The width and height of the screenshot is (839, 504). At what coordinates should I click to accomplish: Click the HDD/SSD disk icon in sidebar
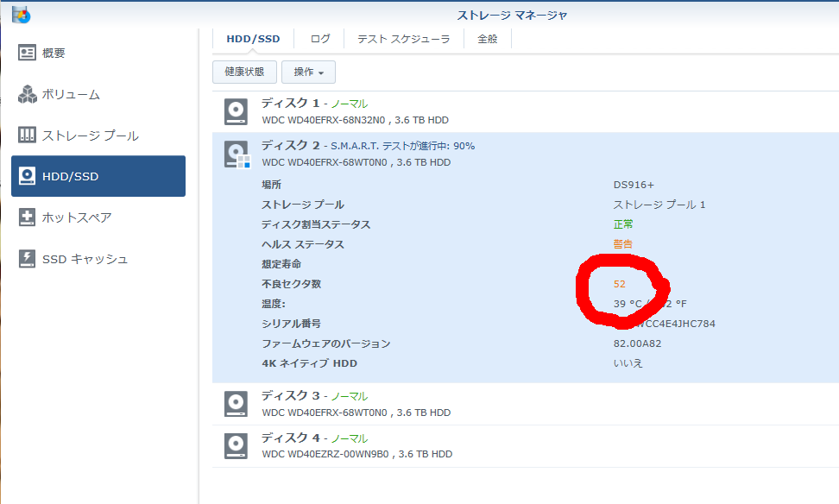coord(27,176)
